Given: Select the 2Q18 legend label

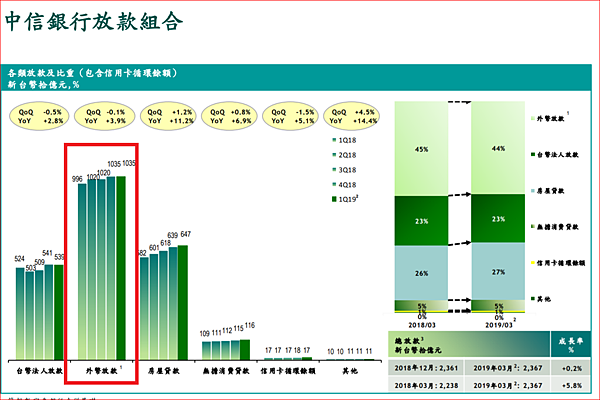Looking at the screenshot, I should (347, 155).
